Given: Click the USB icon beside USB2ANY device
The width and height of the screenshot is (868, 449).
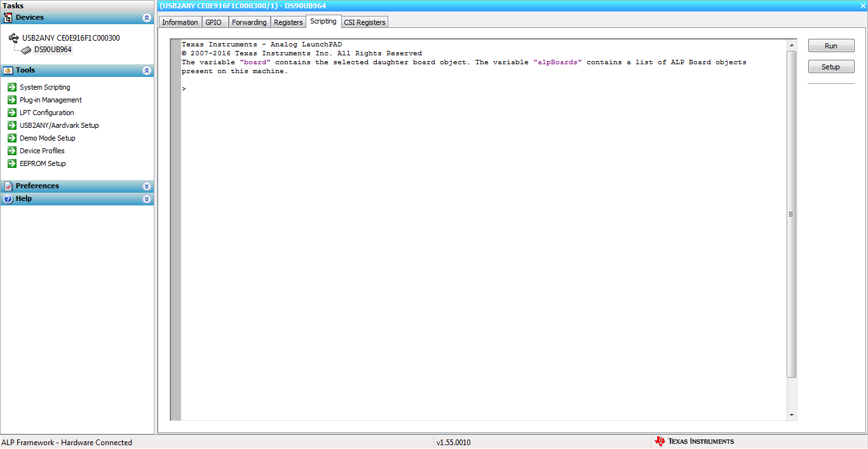Looking at the screenshot, I should click(x=13, y=38).
